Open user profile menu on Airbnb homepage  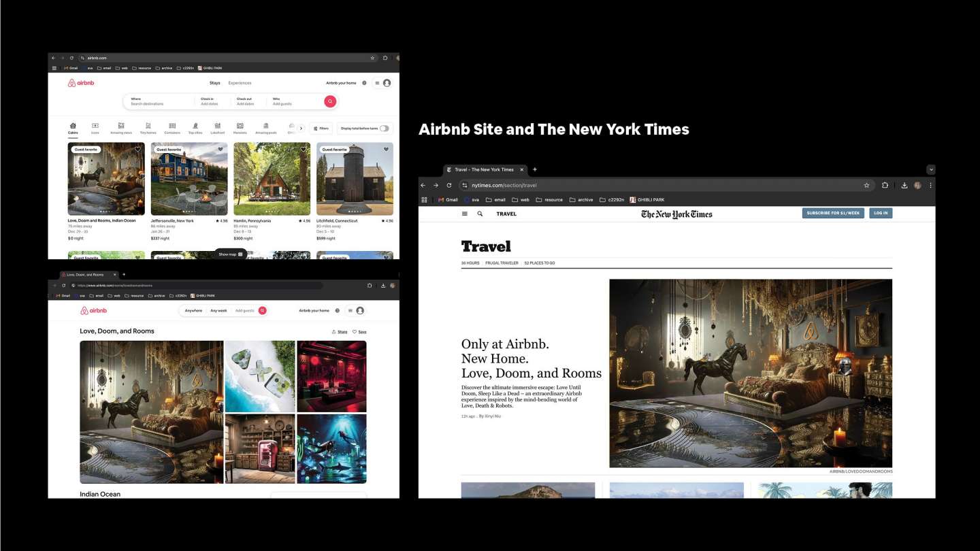click(382, 83)
